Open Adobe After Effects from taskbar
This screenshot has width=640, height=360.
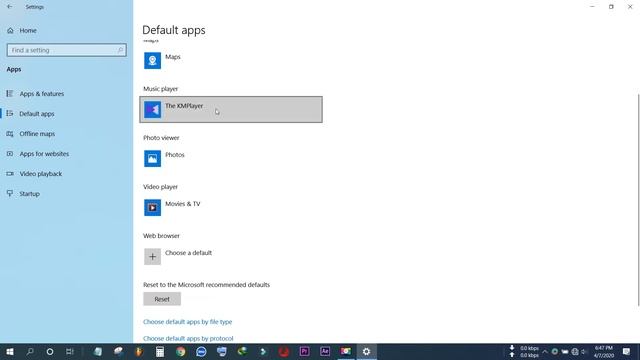pos(325,352)
